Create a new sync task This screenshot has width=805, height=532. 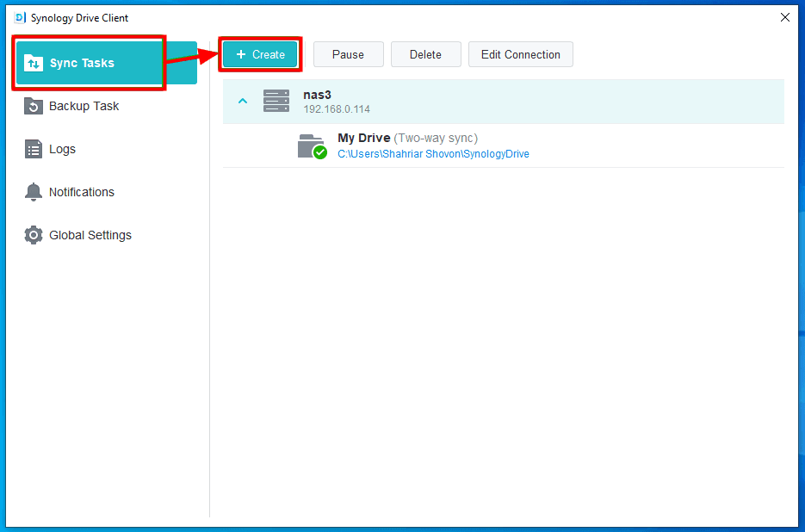pos(260,54)
